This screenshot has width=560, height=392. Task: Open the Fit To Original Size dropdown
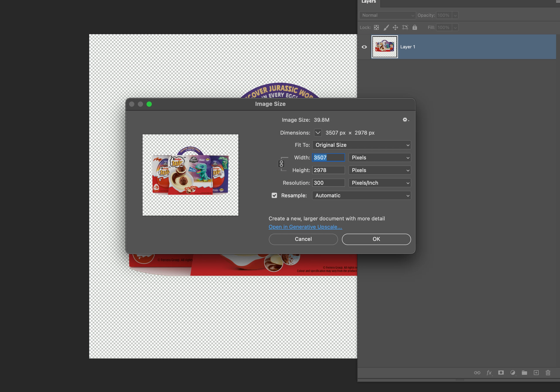pos(362,145)
